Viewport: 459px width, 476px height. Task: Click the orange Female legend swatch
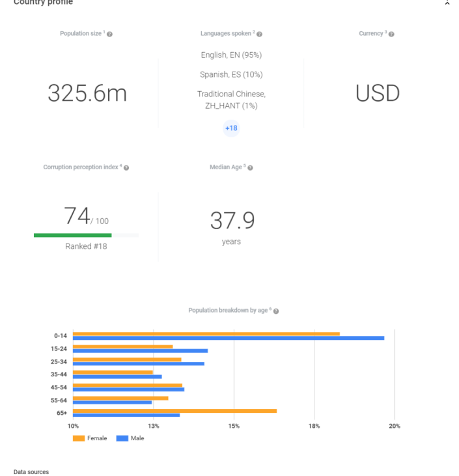(x=79, y=438)
